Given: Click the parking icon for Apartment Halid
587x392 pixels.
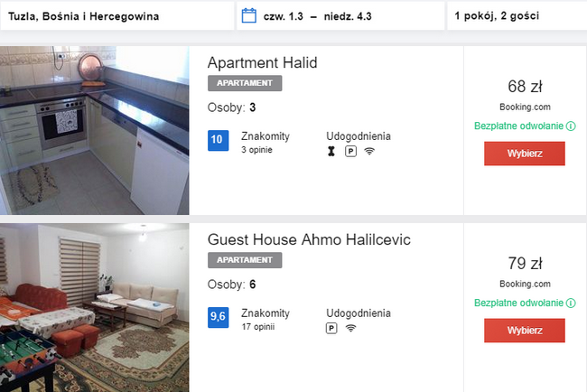Looking at the screenshot, I should pyautogui.click(x=350, y=151).
